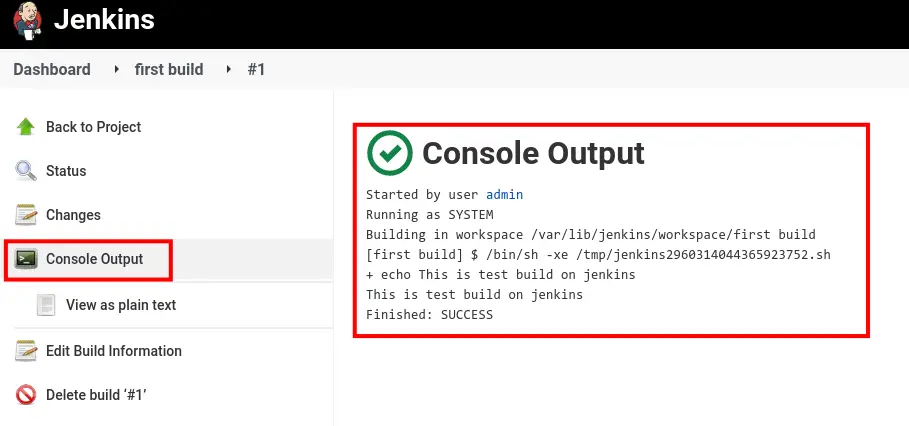Click the '+ echo This is test build' line
Image resolution: width=909 pixels, height=426 pixels.
coord(500,275)
